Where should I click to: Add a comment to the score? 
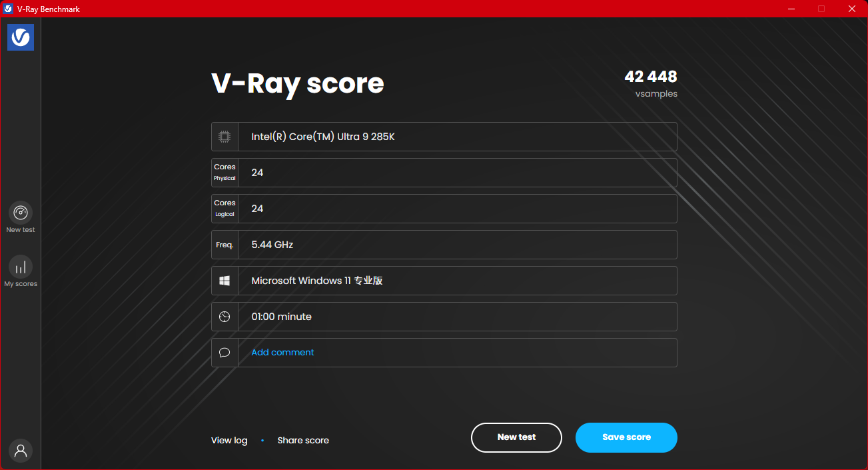click(282, 353)
